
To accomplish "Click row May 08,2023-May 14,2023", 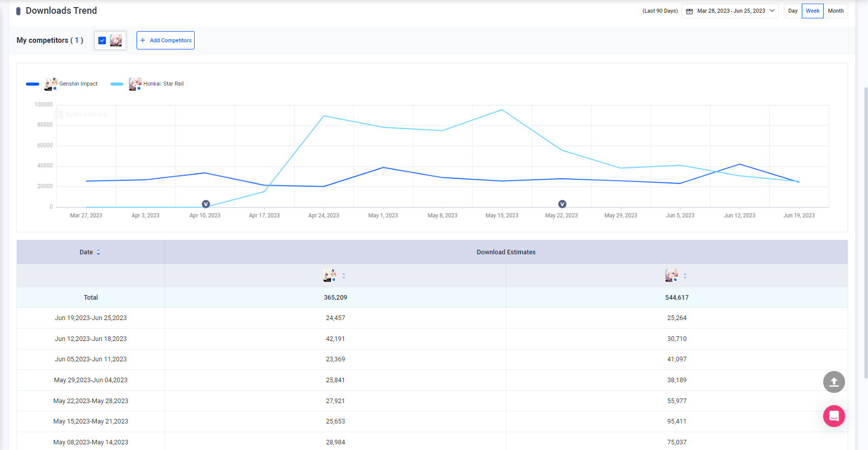I will point(432,441).
